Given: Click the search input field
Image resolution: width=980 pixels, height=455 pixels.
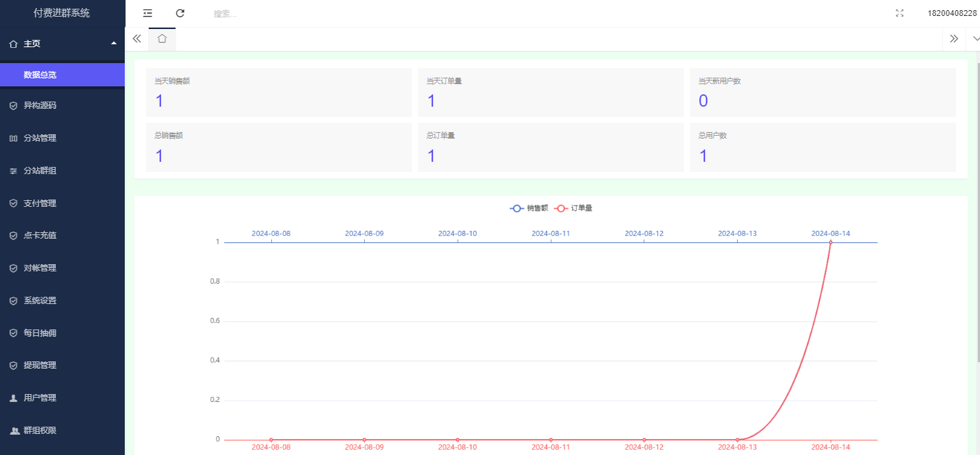Looking at the screenshot, I should click(290, 14).
